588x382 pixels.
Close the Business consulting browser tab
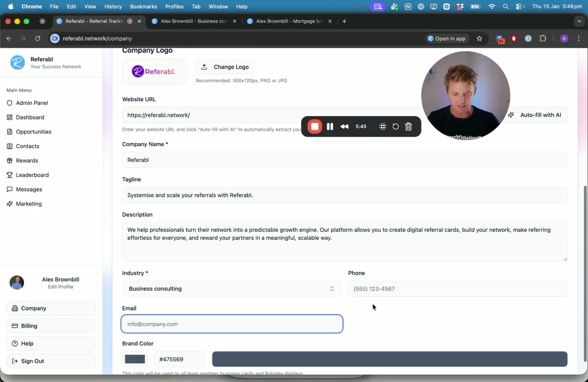tap(235, 21)
